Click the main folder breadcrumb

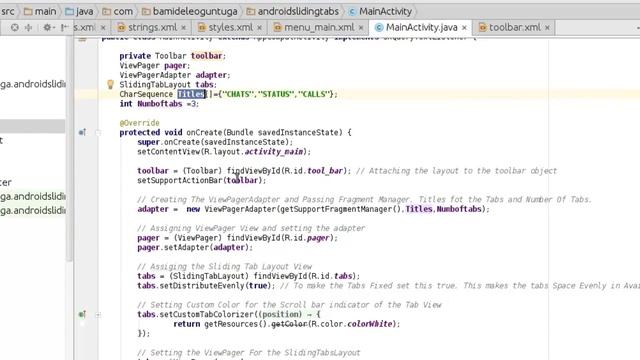tap(40, 11)
